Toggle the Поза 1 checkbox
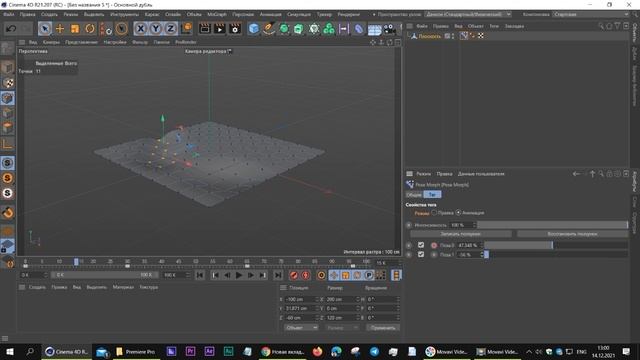The image size is (640, 360). click(x=421, y=254)
